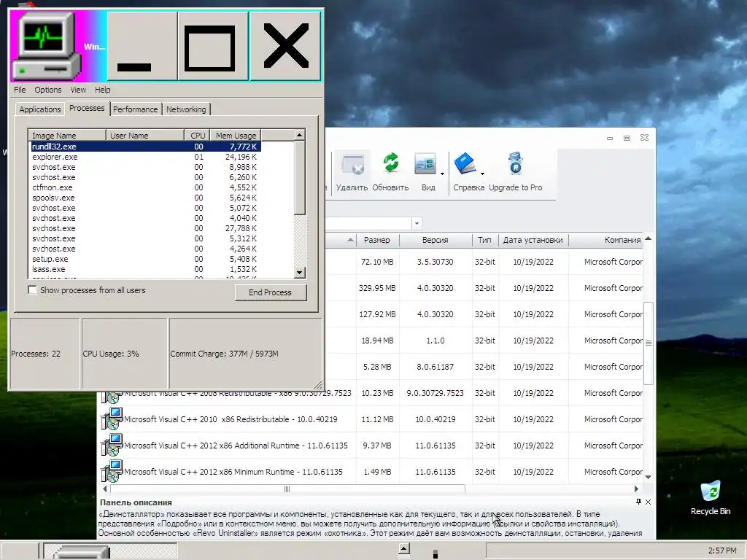Viewport: 747px width, 560px height.
Task: Sort processes by CPU column
Action: (197, 135)
